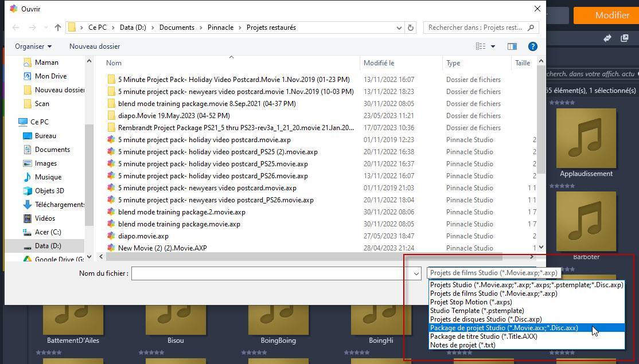The height and width of the screenshot is (364, 639).
Task: Select blend mode training package.2.movie.axp file
Action: tap(182, 212)
